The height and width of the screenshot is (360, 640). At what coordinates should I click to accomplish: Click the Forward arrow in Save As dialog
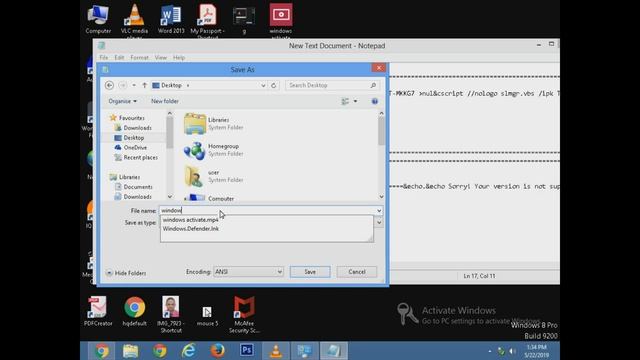122,85
